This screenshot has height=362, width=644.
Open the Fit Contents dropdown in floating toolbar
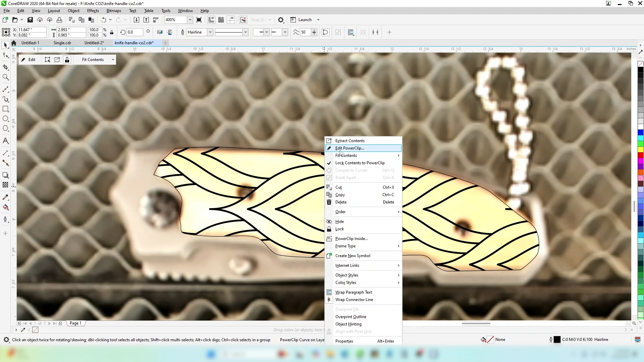pos(113,60)
